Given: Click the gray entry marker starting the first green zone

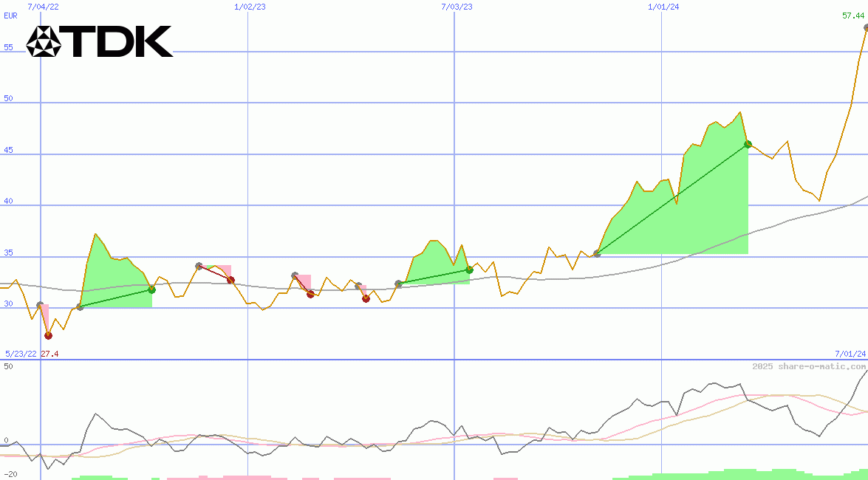Looking at the screenshot, I should tap(80, 306).
